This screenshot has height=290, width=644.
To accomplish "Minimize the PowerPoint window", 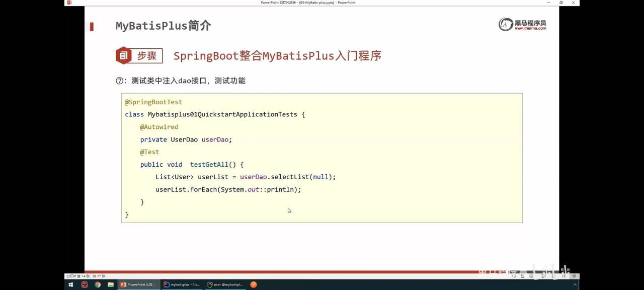I will click(x=549, y=3).
